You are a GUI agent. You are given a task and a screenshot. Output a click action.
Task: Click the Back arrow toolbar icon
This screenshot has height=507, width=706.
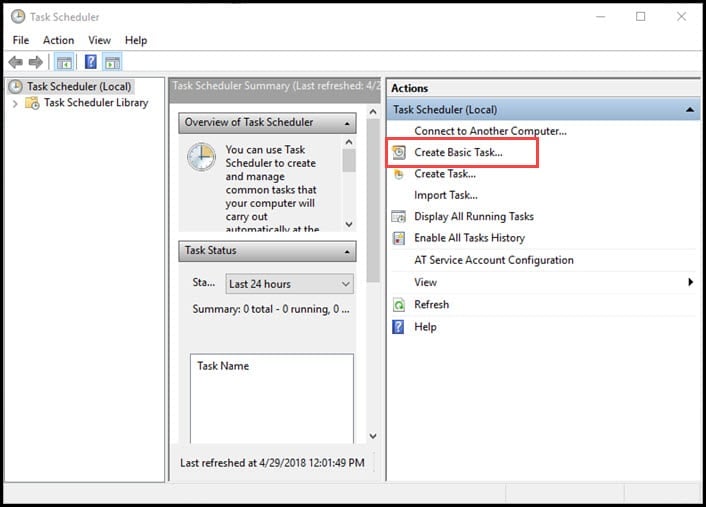coord(16,62)
